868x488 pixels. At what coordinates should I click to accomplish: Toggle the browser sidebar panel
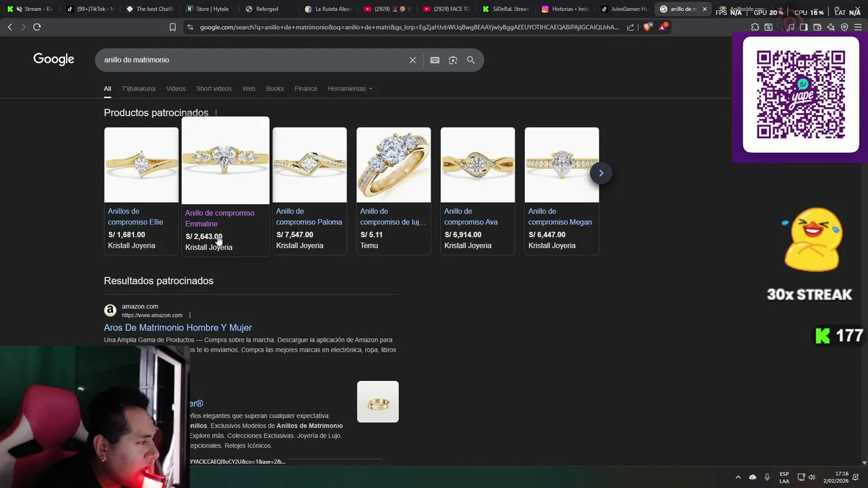[x=804, y=27]
